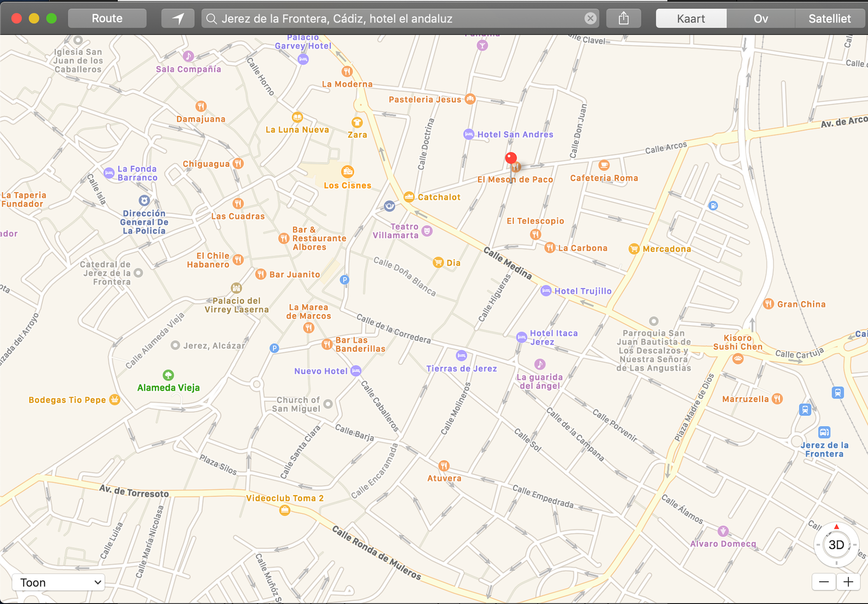Click the Dirección General De La Policía icon
Screen dimensions: 868x604
click(x=144, y=201)
